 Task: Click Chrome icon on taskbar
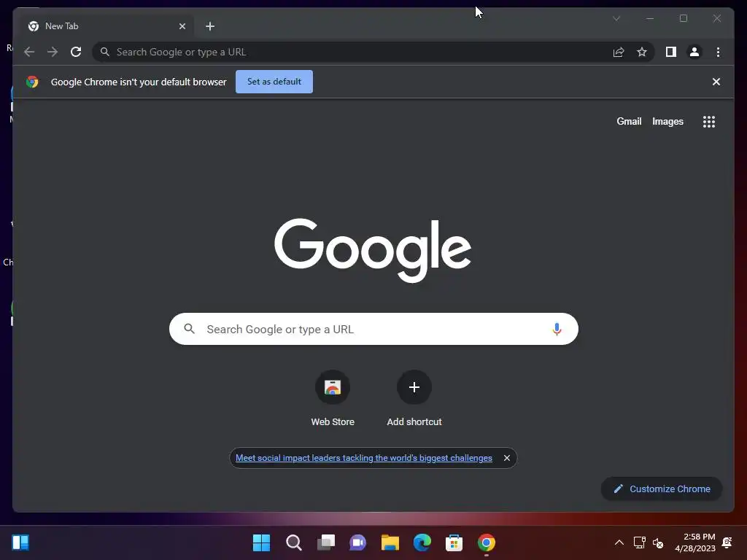point(487,542)
